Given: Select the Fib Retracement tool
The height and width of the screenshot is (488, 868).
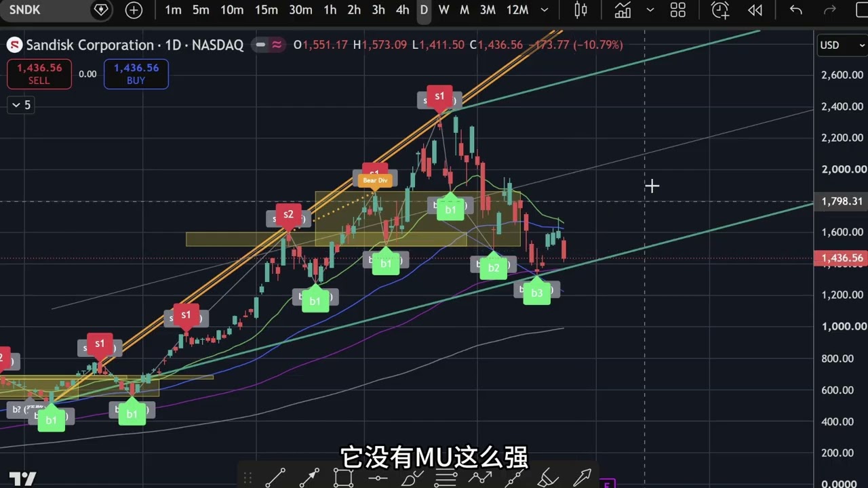Looking at the screenshot, I should coord(446,477).
